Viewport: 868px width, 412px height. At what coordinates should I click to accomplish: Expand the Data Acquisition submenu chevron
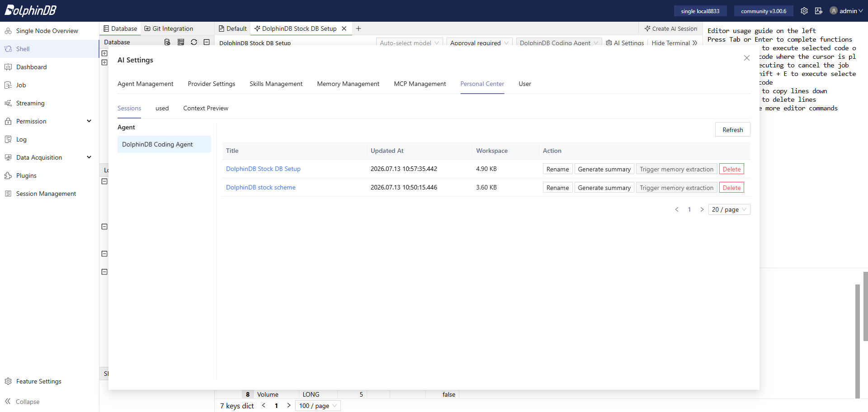tap(89, 157)
